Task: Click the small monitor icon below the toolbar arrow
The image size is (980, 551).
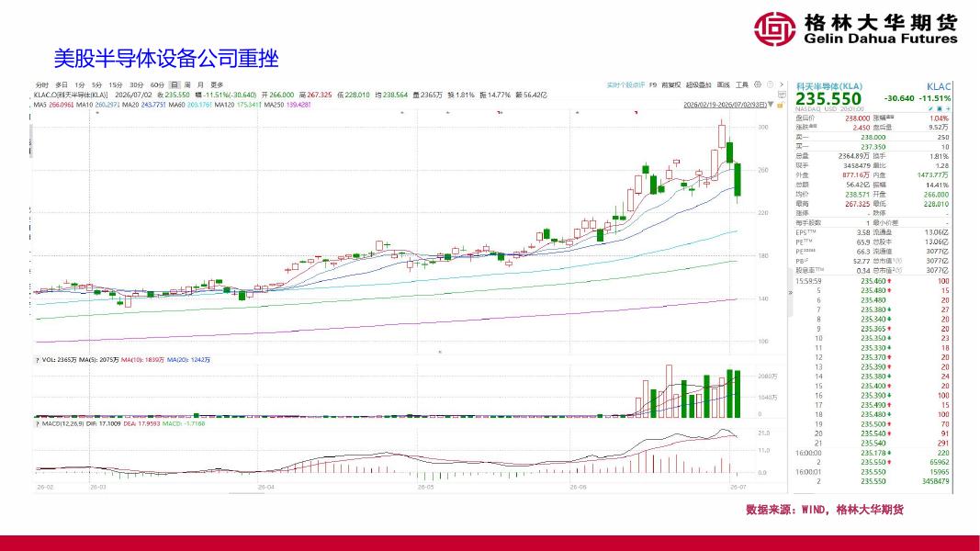Action: [x=780, y=96]
